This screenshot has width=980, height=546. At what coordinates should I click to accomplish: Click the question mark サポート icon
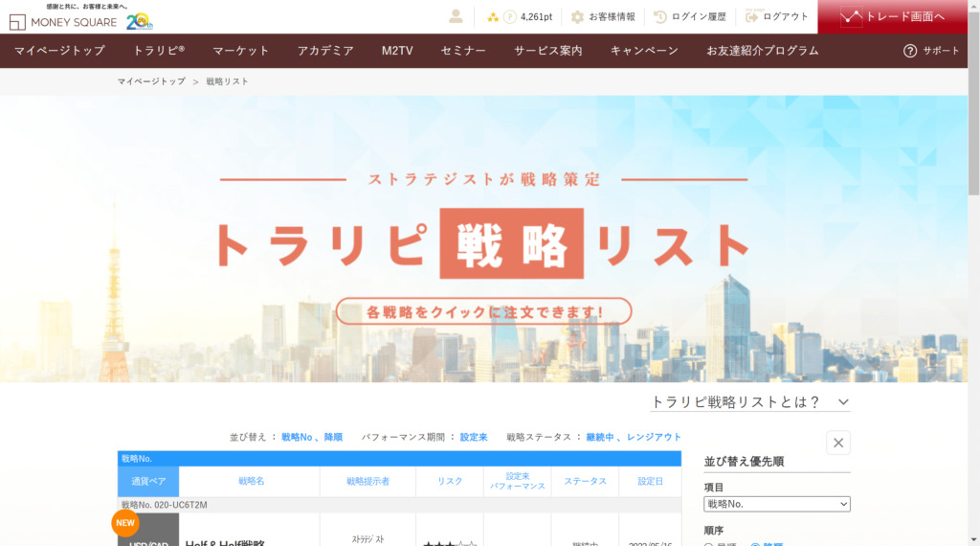pos(910,51)
